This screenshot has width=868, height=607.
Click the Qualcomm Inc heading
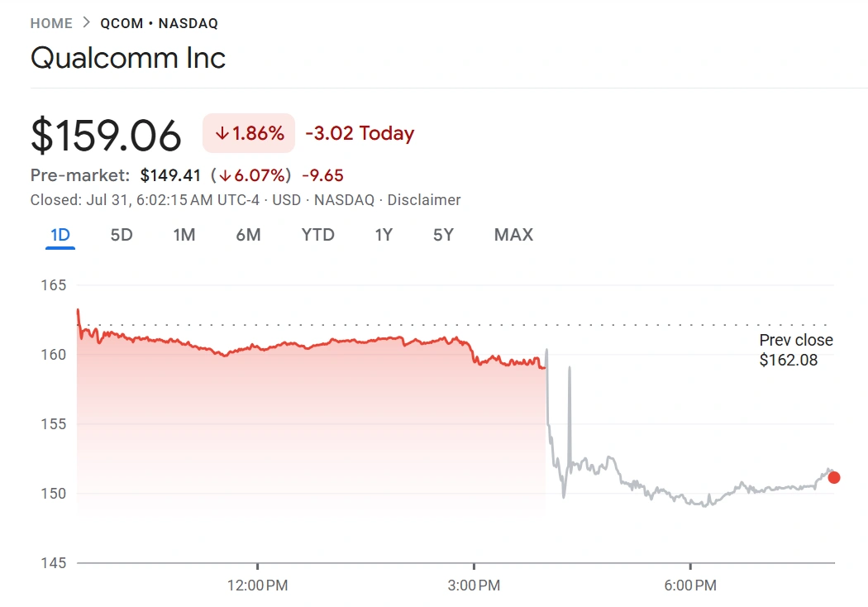tap(128, 58)
